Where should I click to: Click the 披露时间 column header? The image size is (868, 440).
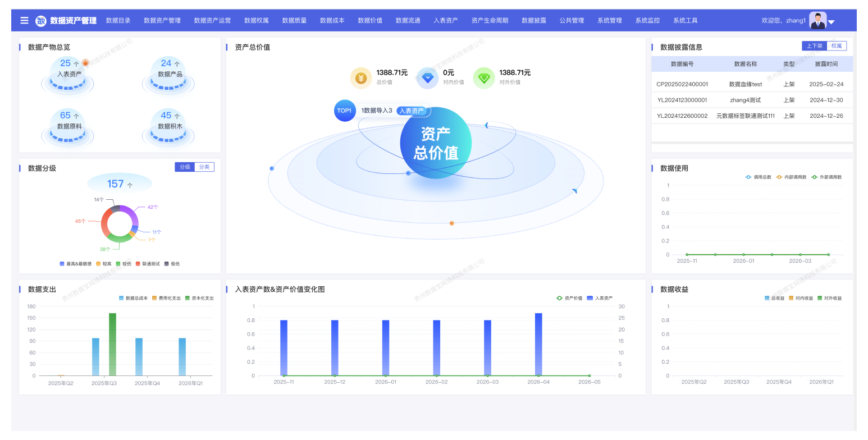click(826, 64)
